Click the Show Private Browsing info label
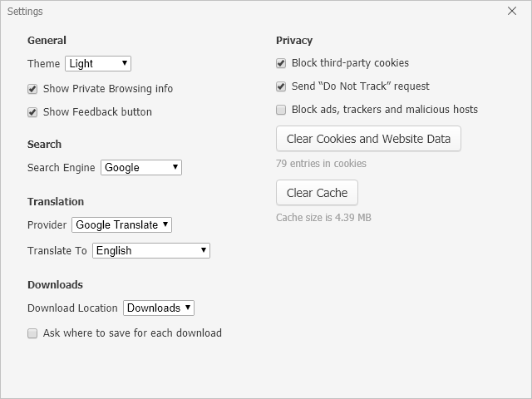Viewport: 532px width, 399px height. [108, 89]
